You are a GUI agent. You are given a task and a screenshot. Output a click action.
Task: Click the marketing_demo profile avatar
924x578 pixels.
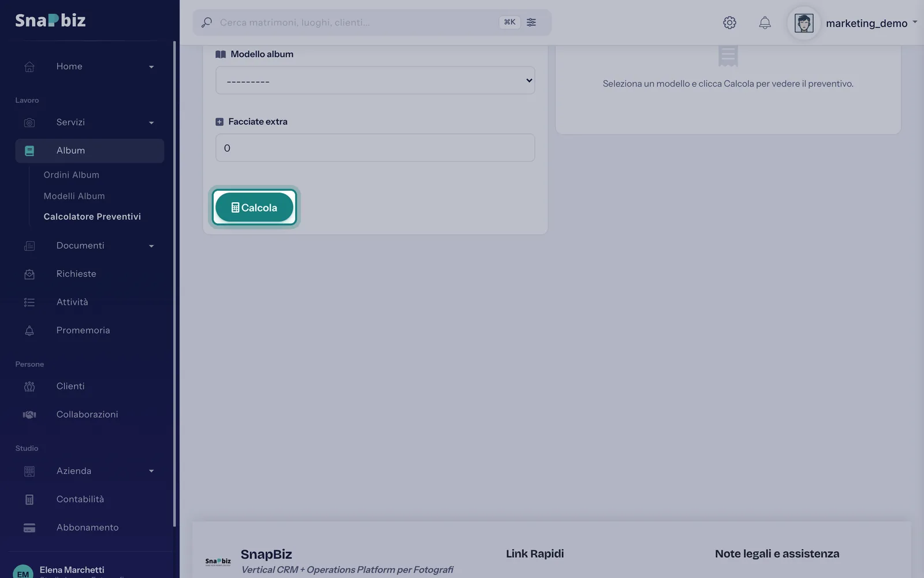pyautogui.click(x=804, y=23)
